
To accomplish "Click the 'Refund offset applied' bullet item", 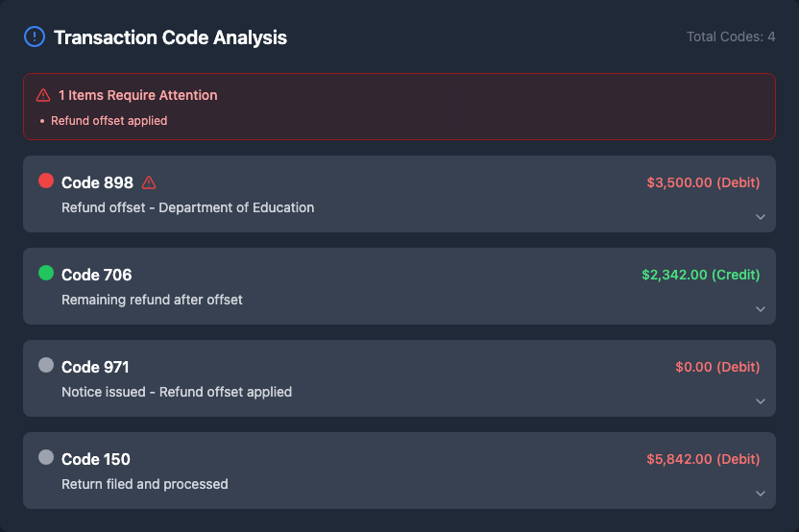I will [109, 121].
